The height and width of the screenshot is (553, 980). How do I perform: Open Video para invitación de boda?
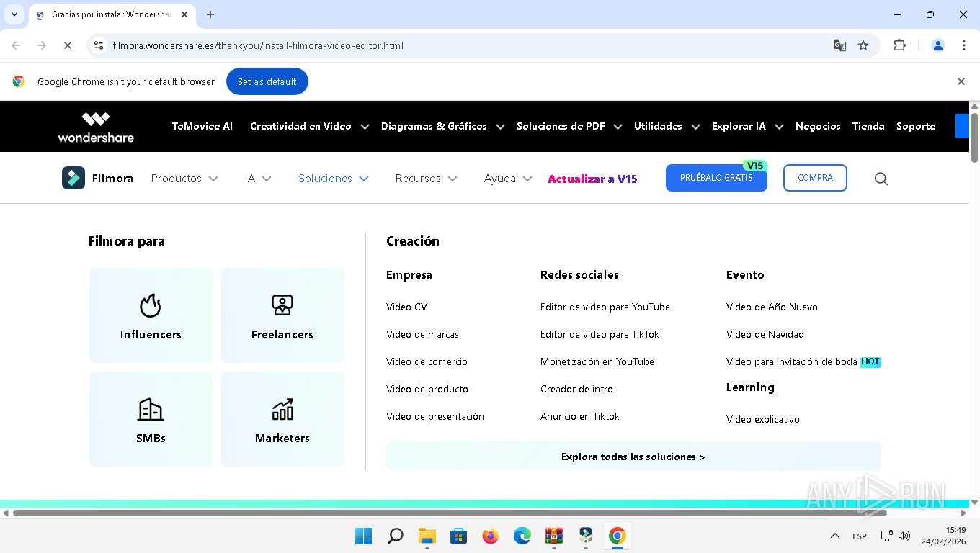[x=792, y=361]
